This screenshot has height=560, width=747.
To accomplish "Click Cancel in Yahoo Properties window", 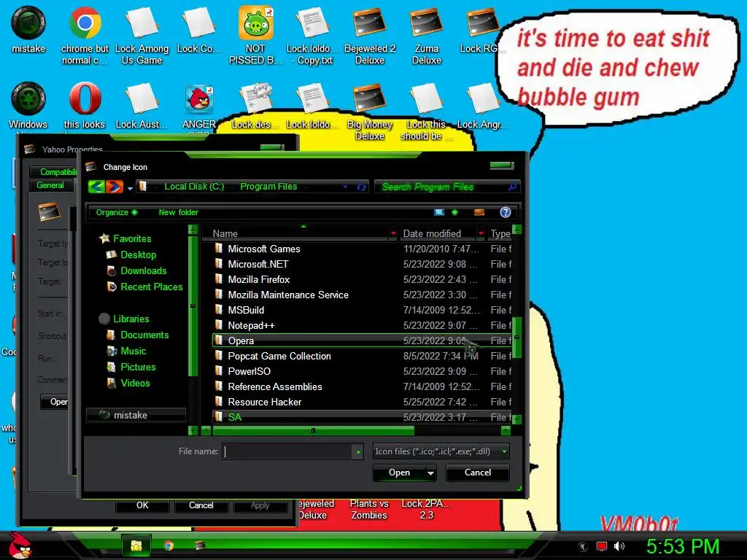I will [x=201, y=505].
